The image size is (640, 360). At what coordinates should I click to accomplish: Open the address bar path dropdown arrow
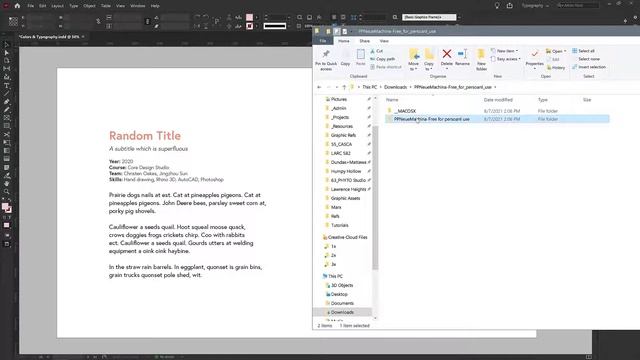(495, 87)
